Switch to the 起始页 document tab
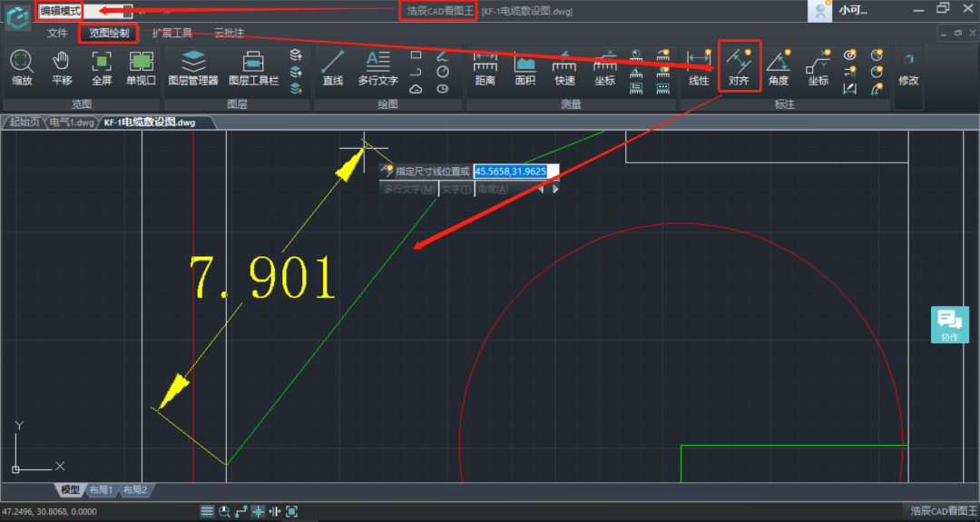The image size is (980, 522). pyautogui.click(x=25, y=122)
